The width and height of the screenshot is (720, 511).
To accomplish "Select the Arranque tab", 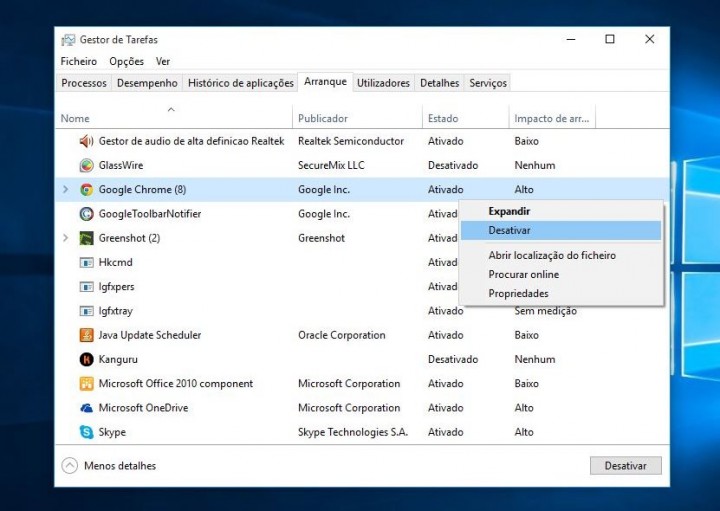I will pyautogui.click(x=325, y=82).
